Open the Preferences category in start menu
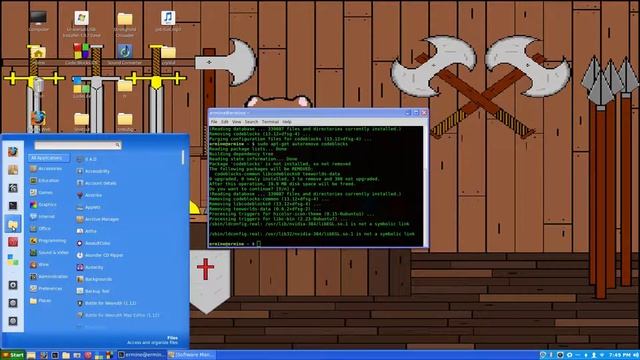Viewport: 640px width, 360px height. point(46,289)
